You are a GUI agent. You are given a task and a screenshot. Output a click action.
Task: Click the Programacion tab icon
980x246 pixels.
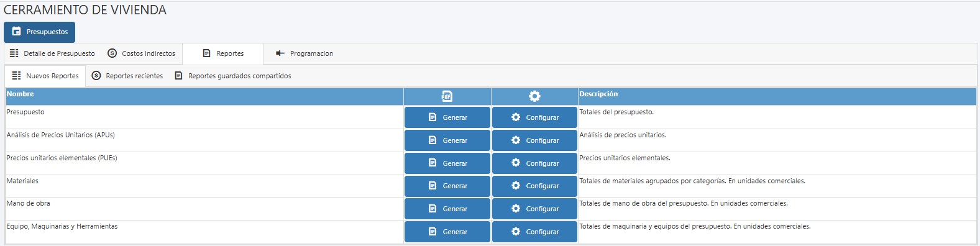point(280,53)
